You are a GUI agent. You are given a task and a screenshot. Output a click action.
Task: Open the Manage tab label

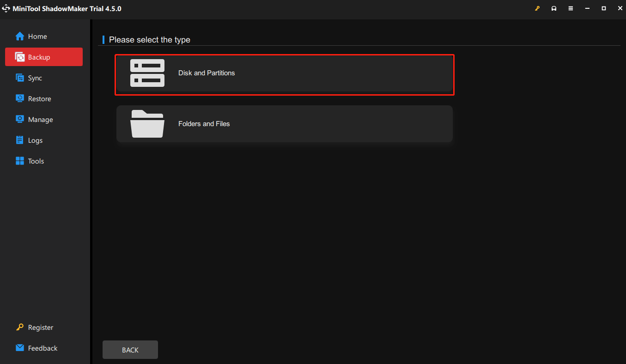41,120
